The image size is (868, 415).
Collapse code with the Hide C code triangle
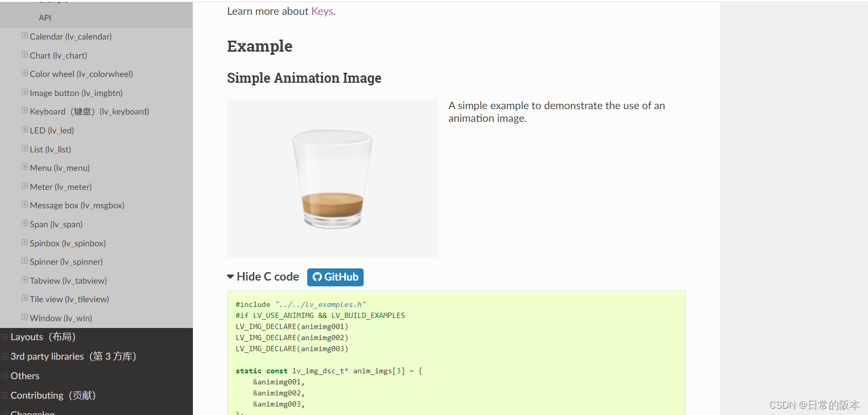click(x=230, y=276)
